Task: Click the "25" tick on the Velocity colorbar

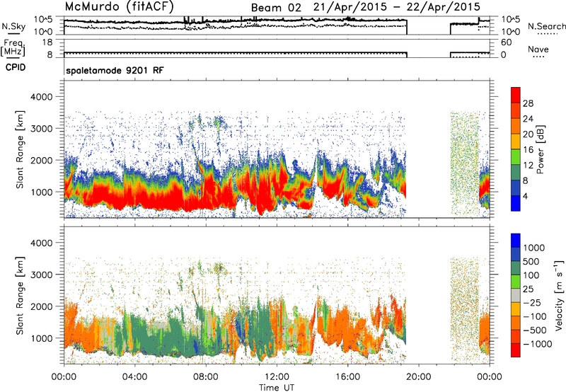Action: [529, 289]
